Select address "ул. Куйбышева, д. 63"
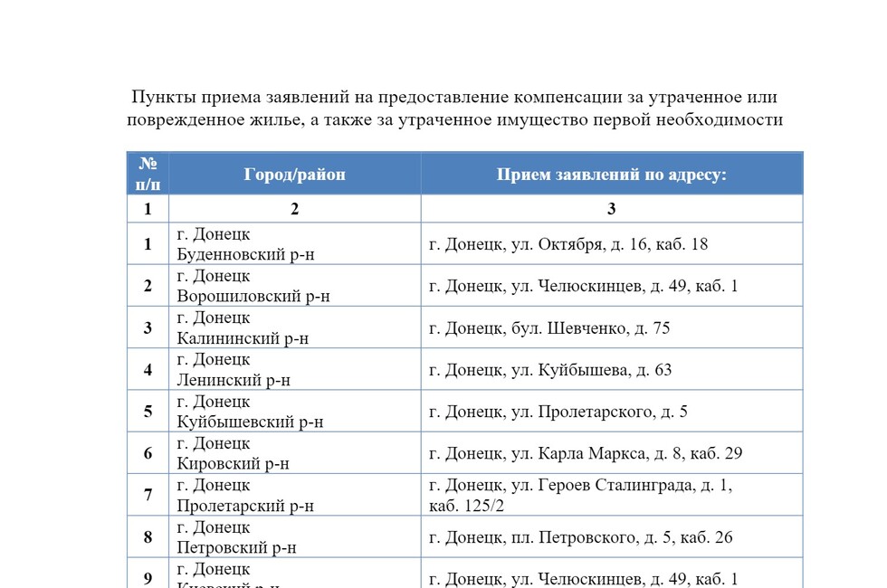Image resolution: width=887 pixels, height=588 pixels. pyautogui.click(x=550, y=370)
